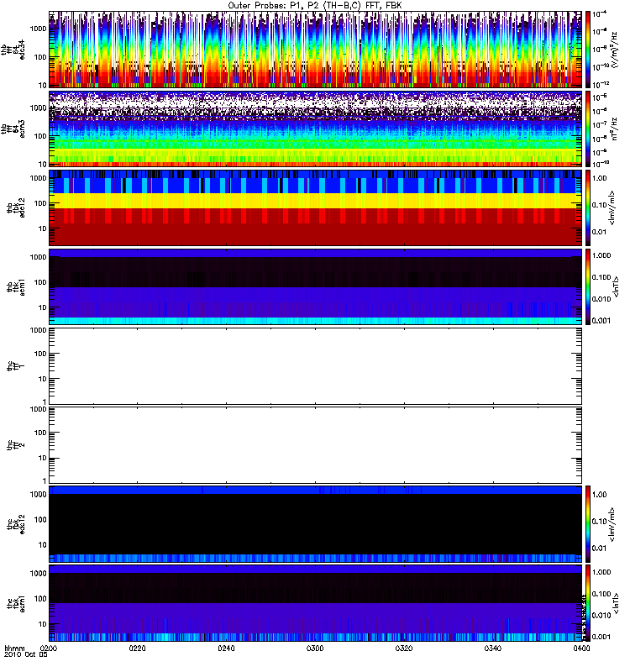Click the y-axis label 'thb fbk edc12'
Viewport: 630px width, 672px height.
[x=16, y=207]
